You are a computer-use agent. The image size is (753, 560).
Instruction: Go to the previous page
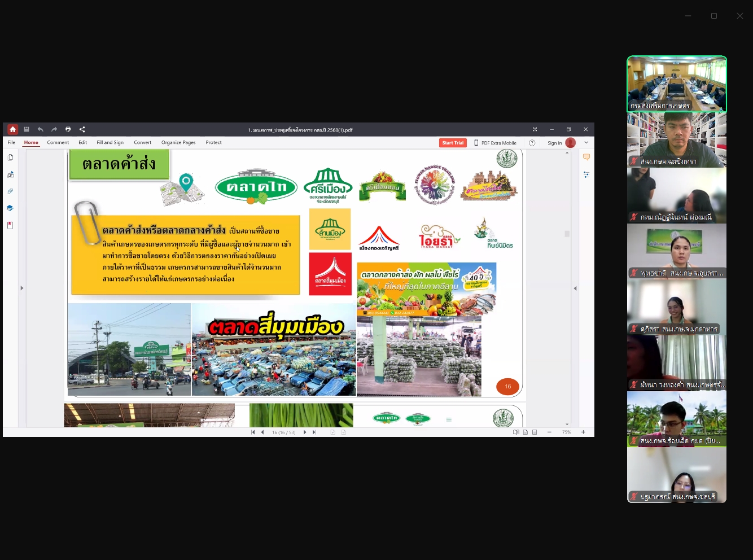(262, 432)
